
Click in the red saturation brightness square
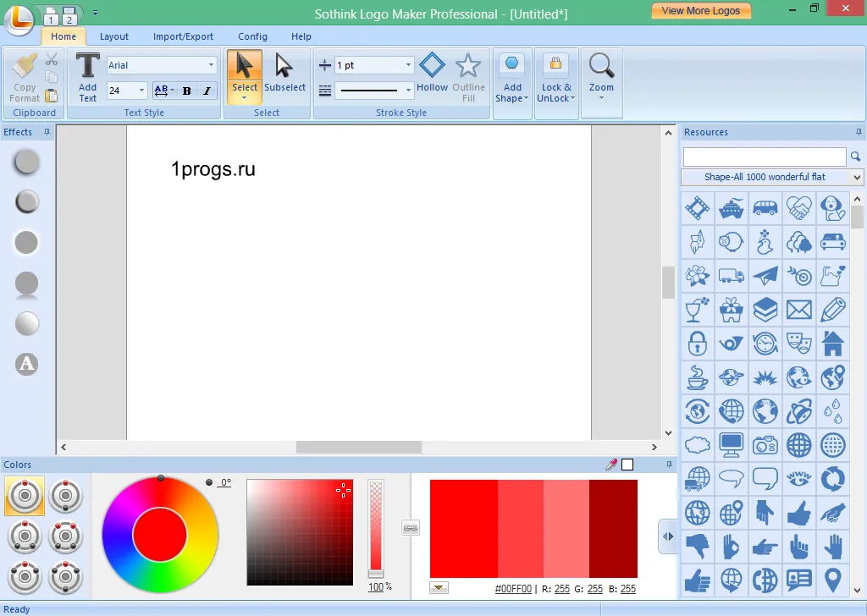click(300, 532)
